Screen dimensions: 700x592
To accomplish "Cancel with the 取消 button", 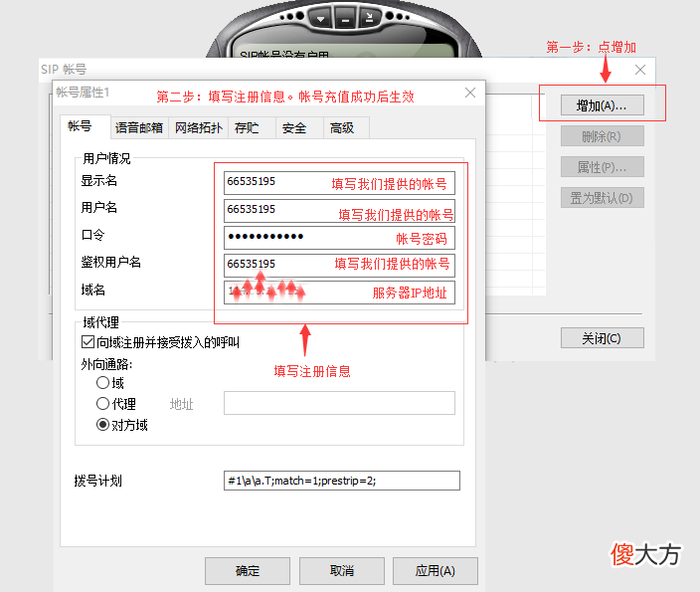I will click(x=341, y=570).
